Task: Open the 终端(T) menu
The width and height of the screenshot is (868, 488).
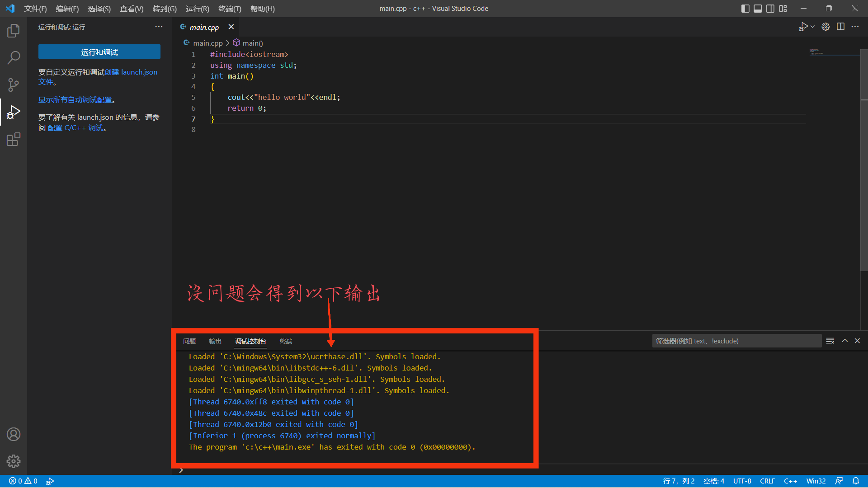Action: pos(230,9)
